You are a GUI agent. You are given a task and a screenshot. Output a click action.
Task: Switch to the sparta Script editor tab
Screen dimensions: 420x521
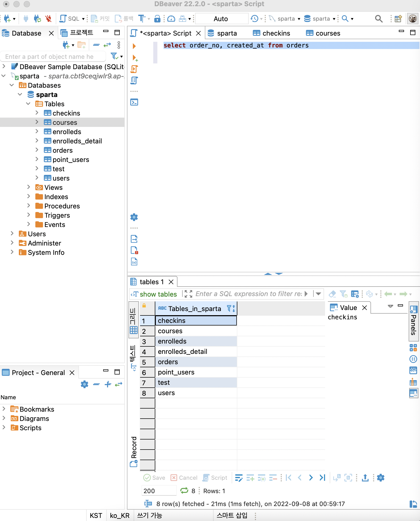click(166, 33)
